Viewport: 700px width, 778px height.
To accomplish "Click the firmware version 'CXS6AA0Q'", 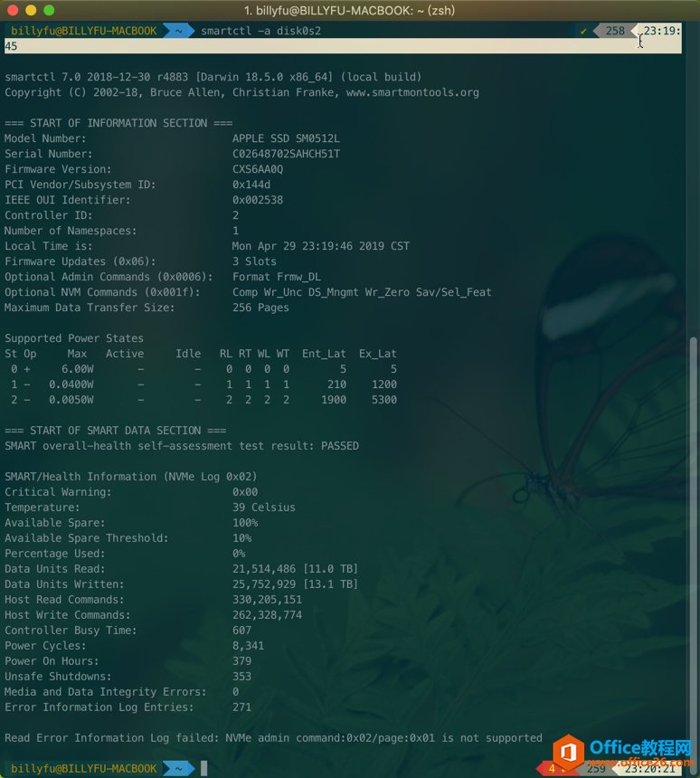I will (258, 169).
